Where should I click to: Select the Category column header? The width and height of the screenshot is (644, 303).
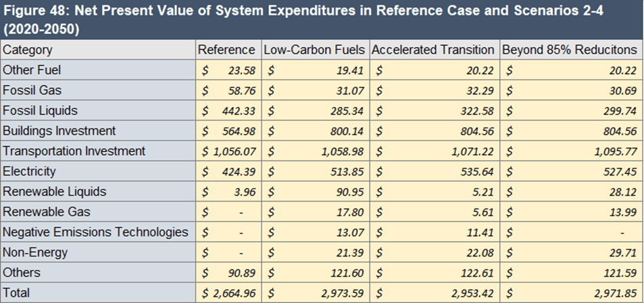point(28,50)
